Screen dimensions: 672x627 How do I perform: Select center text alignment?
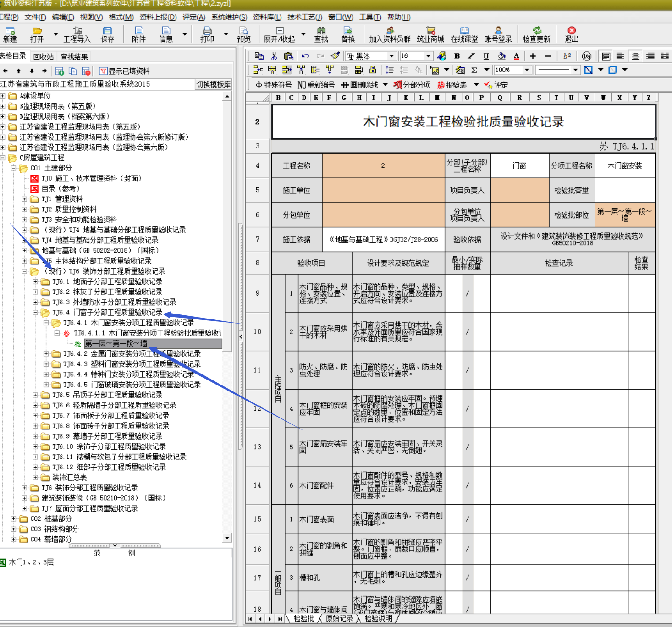(x=635, y=56)
